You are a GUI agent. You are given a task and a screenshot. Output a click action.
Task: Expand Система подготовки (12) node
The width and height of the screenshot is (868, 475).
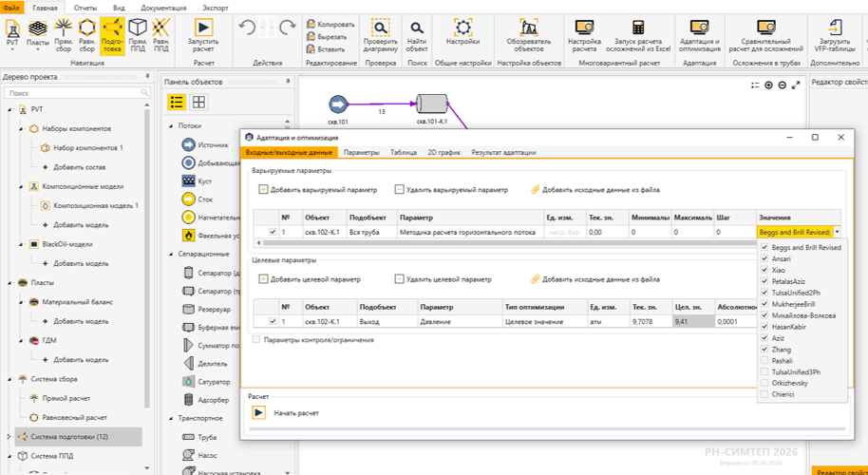coord(9,437)
